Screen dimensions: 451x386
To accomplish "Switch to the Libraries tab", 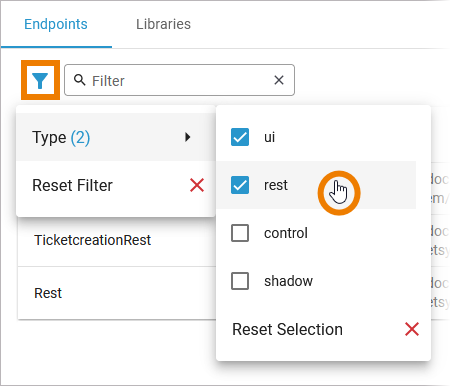I will point(163,24).
